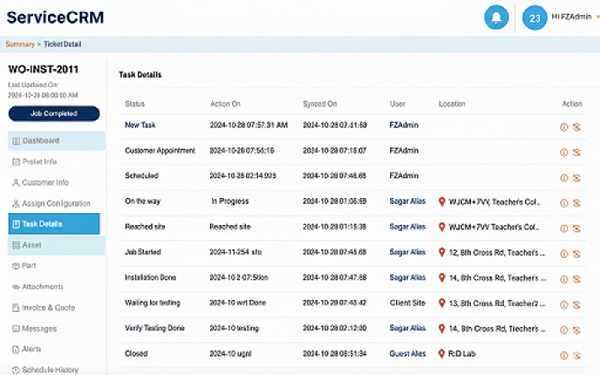This screenshot has height=375, width=600.
Task: Click the link icon in the Verify Testing Done row
Action: pos(577,330)
